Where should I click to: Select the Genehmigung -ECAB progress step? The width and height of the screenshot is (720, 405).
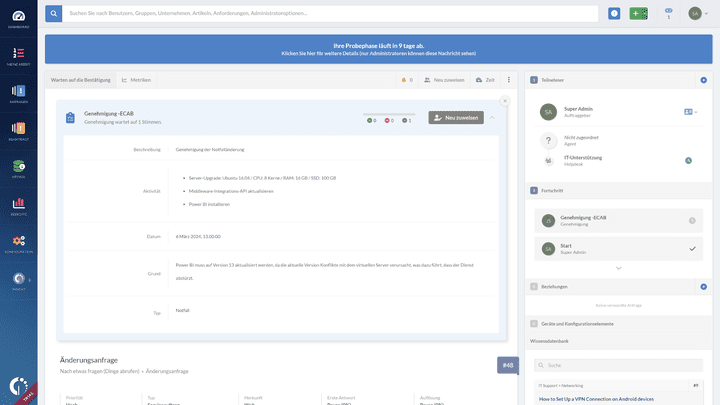[618, 220]
